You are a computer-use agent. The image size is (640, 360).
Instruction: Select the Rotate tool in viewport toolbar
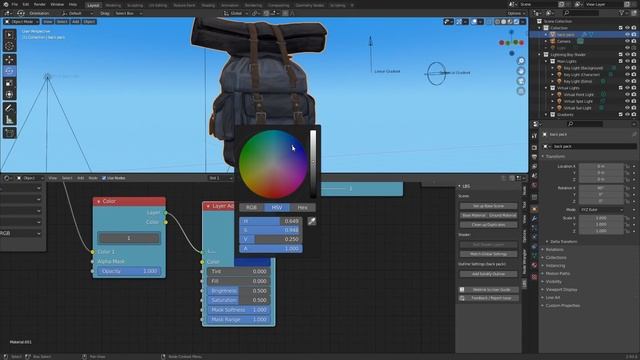point(9,71)
